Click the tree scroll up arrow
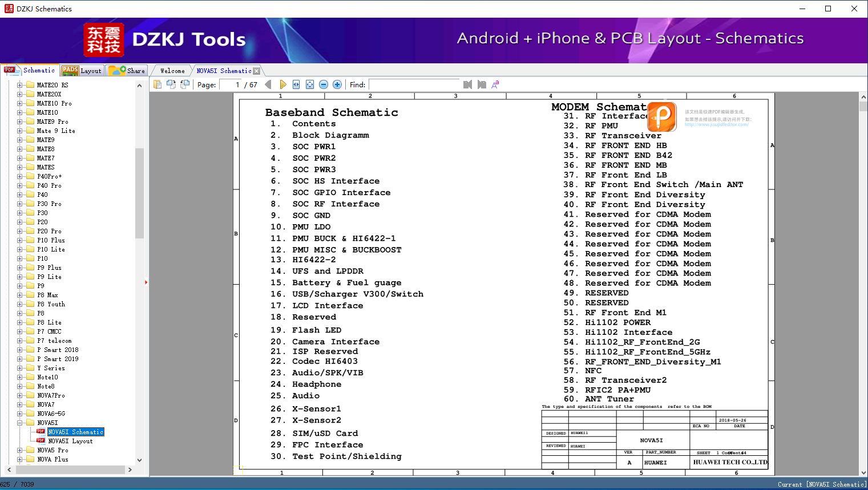 pos(139,86)
